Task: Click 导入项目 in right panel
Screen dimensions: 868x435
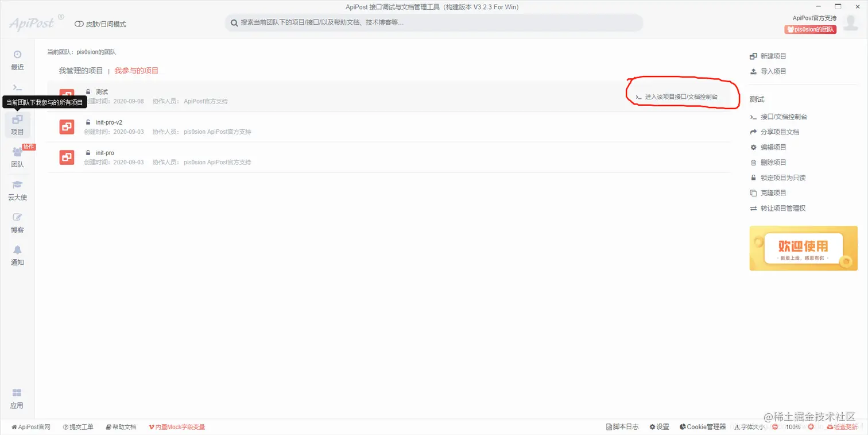Action: point(768,71)
